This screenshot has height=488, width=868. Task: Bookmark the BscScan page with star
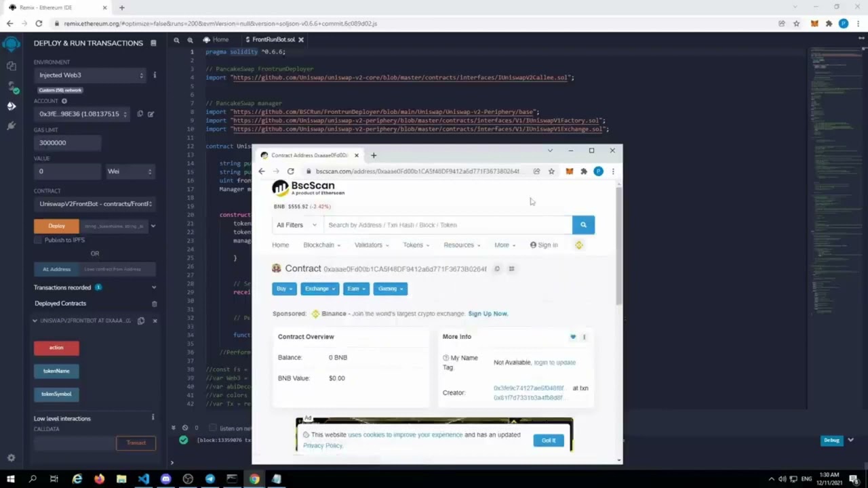(551, 171)
